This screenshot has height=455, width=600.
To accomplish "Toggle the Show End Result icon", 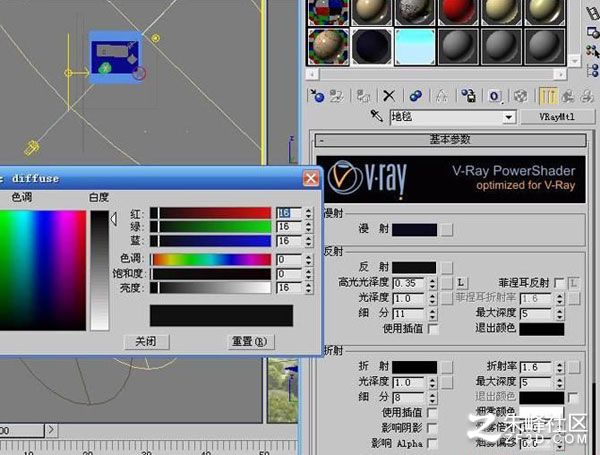I will tap(548, 96).
